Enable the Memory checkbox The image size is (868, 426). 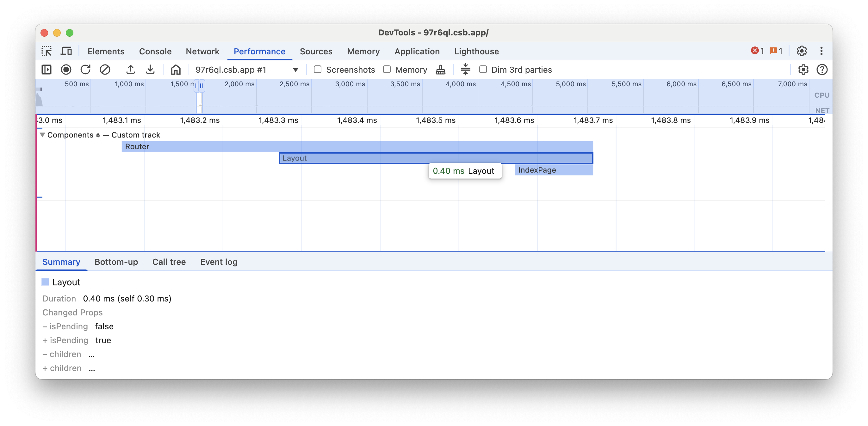pos(387,70)
